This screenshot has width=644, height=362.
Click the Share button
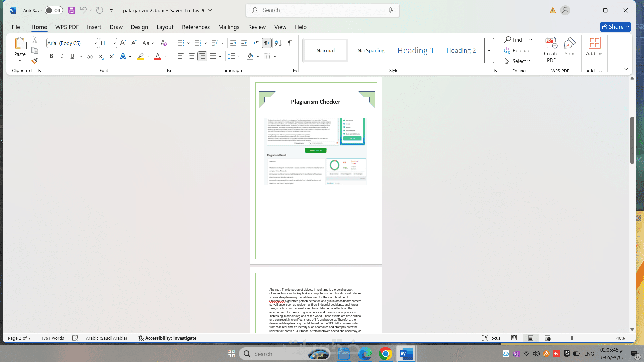click(615, 27)
